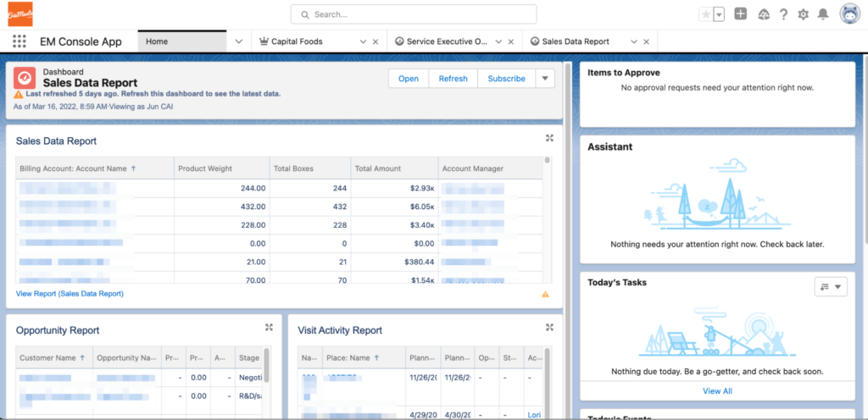Close the Capital Foods tab
The image size is (868, 420).
click(x=376, y=42)
